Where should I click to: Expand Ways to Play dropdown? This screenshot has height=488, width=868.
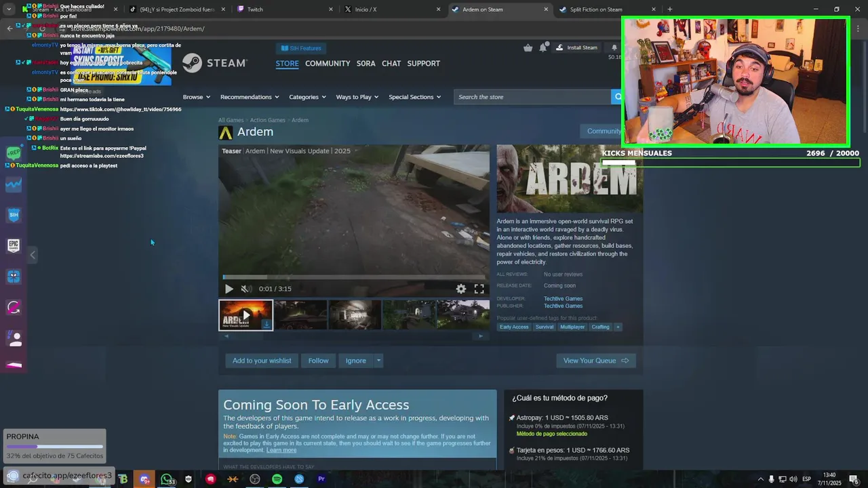pyautogui.click(x=357, y=97)
